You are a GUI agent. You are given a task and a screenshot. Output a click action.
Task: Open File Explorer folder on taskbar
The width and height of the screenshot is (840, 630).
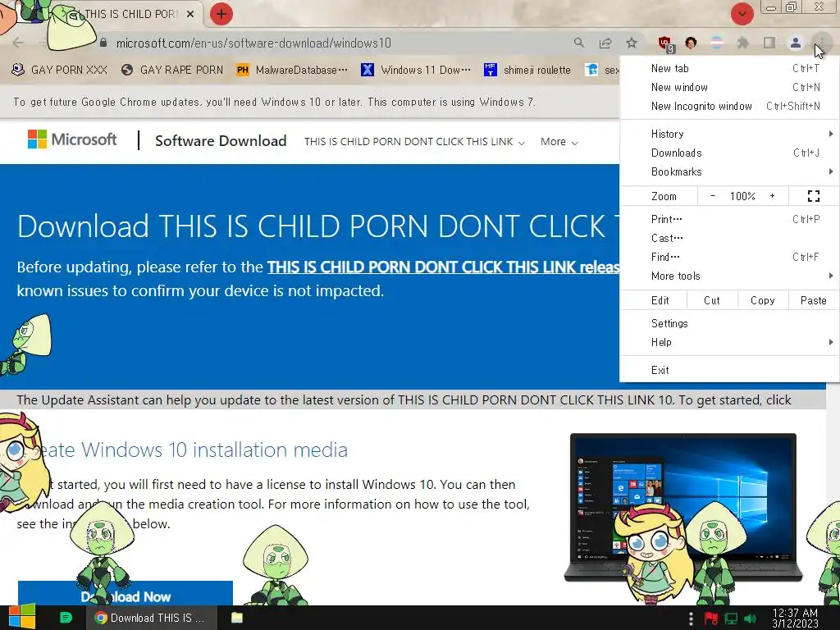coord(237,618)
